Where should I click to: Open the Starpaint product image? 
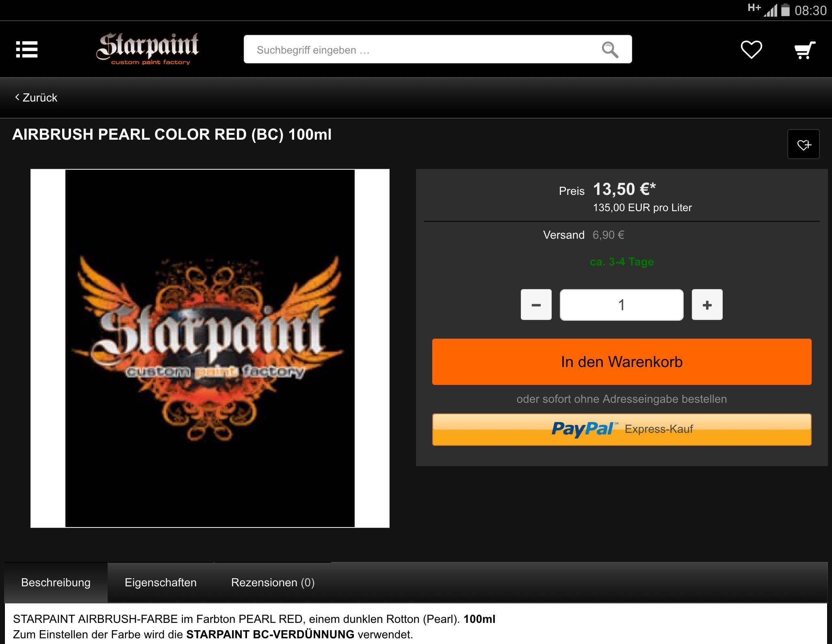click(x=210, y=348)
